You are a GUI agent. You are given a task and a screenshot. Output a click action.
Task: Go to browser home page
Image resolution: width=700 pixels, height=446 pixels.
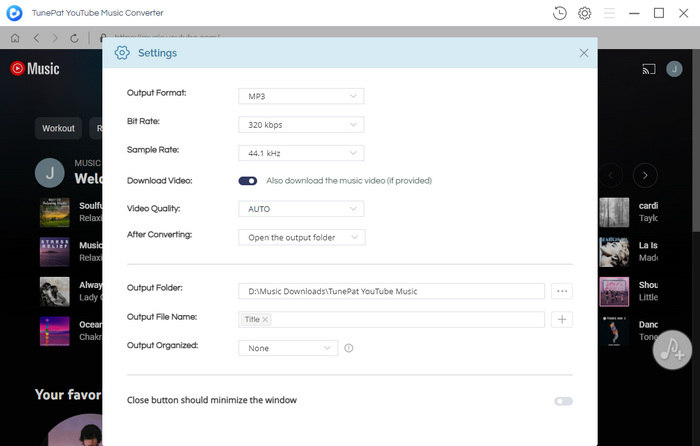pyautogui.click(x=15, y=38)
